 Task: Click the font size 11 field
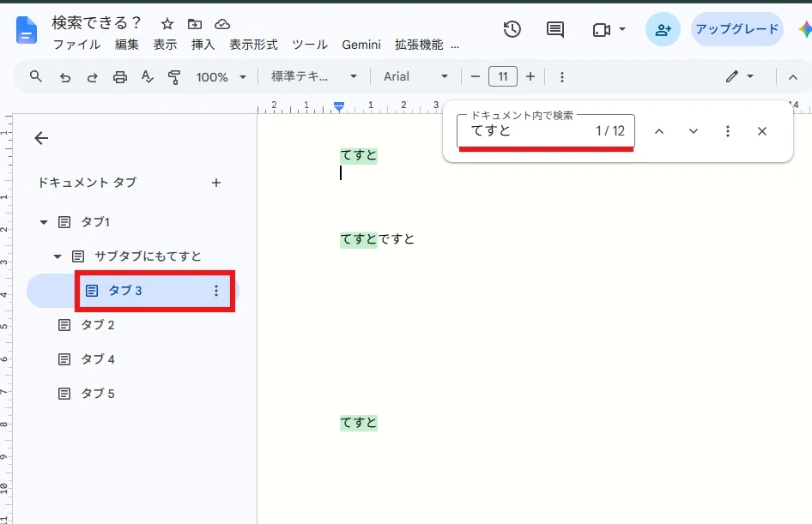coord(503,76)
